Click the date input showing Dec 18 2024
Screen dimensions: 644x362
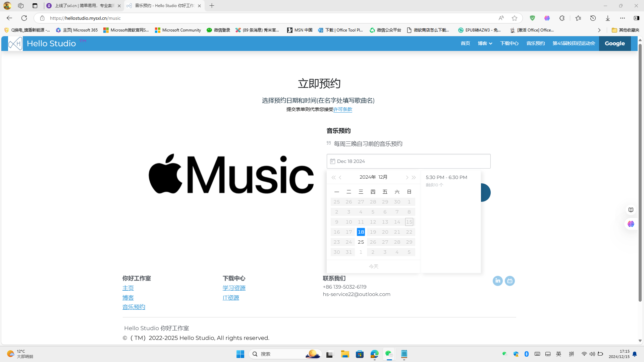click(409, 161)
